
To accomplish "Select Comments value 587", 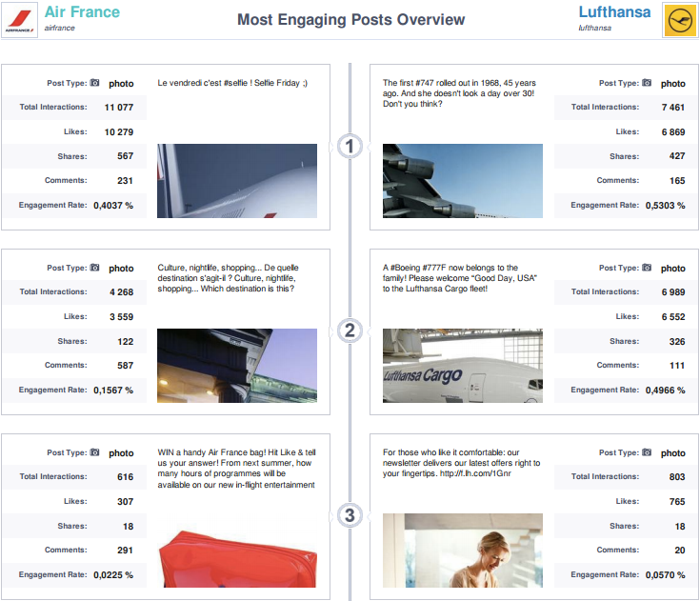I will click(126, 365).
